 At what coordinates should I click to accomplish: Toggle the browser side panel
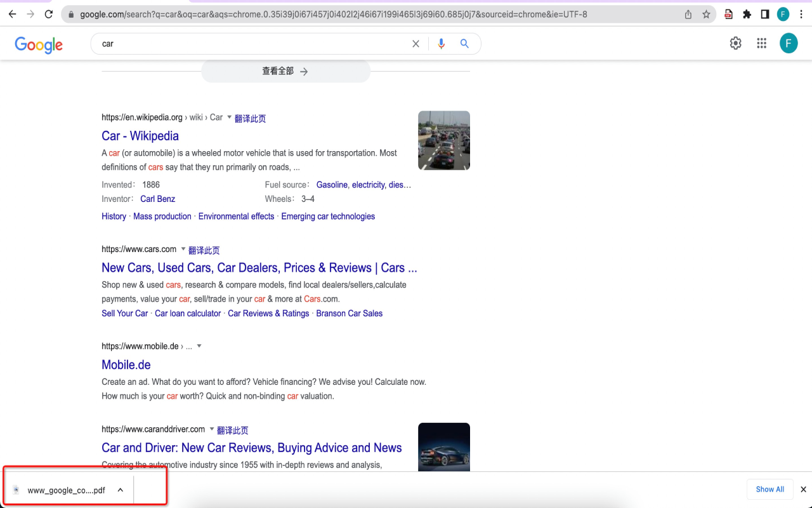click(x=765, y=14)
